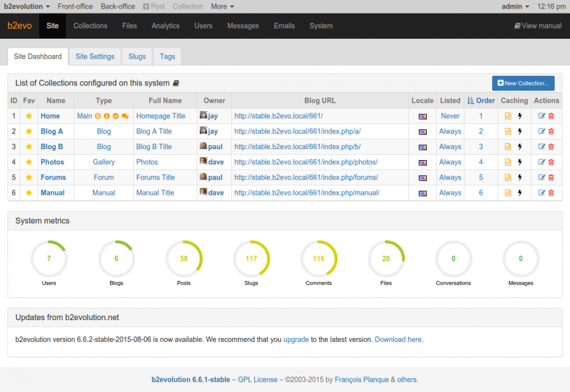
Task: Switch to the Site Settings tab
Action: [x=95, y=57]
